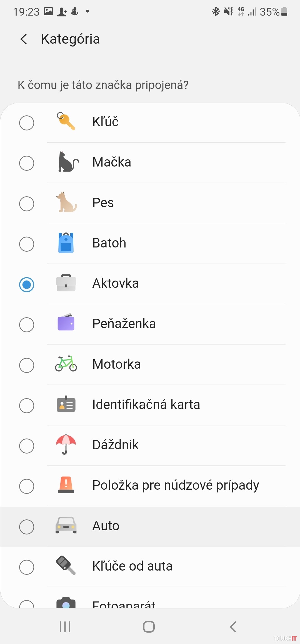Tap the black cat icon
The width and height of the screenshot is (300, 644).
[x=67, y=162]
